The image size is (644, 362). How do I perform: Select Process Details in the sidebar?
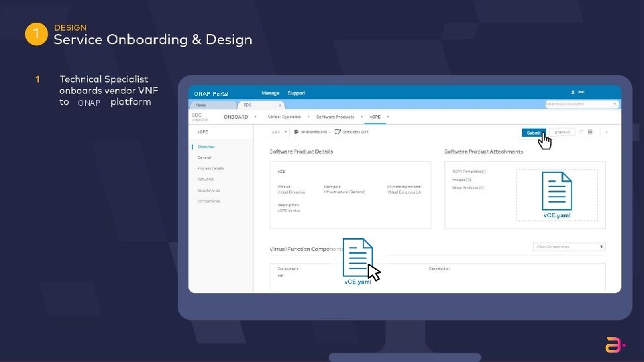click(211, 168)
